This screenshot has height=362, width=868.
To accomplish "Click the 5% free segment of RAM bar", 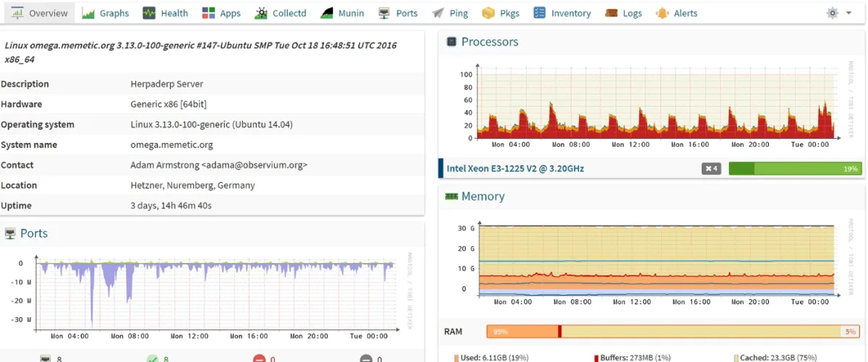I will pos(850,331).
